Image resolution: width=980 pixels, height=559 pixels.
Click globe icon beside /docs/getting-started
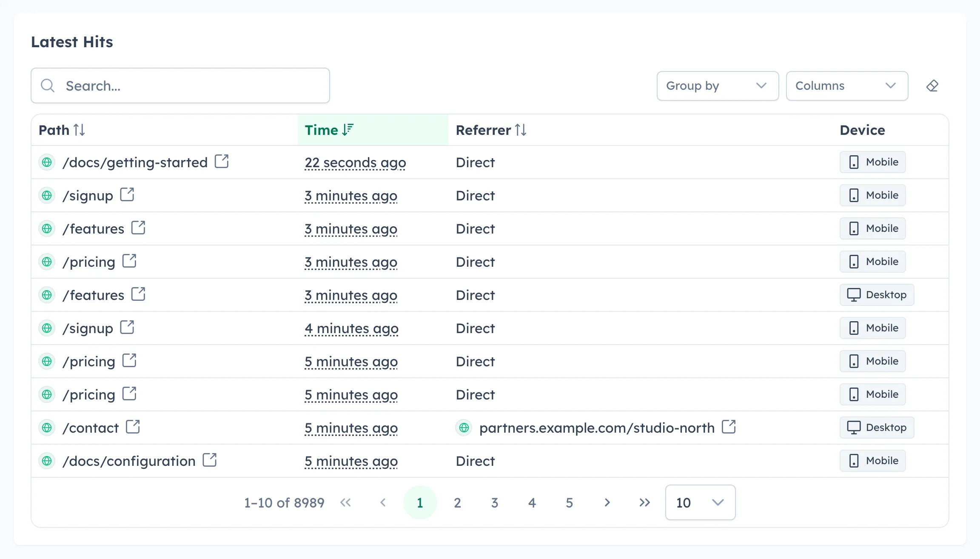pyautogui.click(x=47, y=162)
